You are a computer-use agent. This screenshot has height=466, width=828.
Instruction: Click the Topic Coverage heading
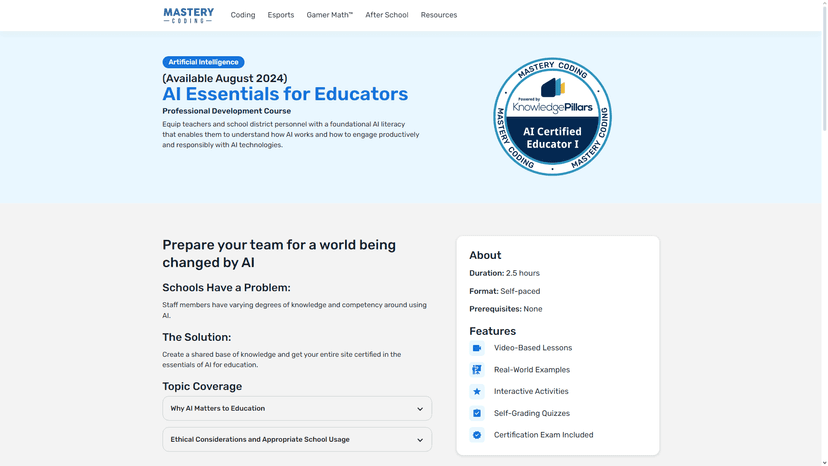coord(202,386)
